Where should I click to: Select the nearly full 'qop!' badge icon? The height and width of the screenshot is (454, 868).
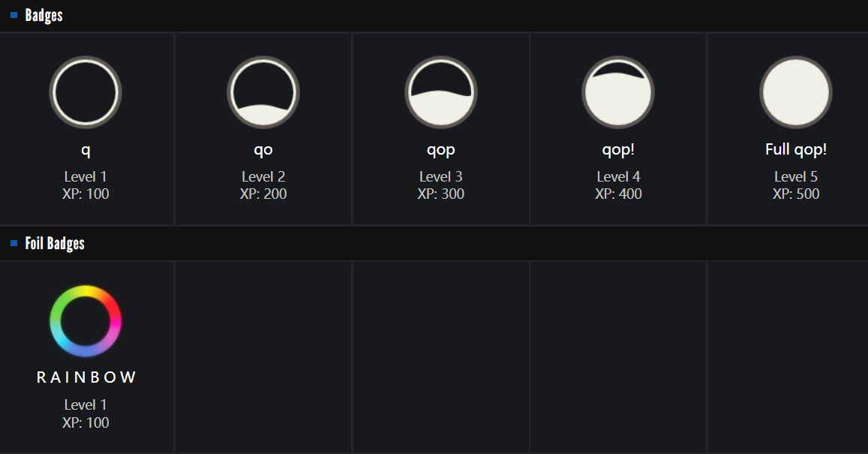click(618, 92)
